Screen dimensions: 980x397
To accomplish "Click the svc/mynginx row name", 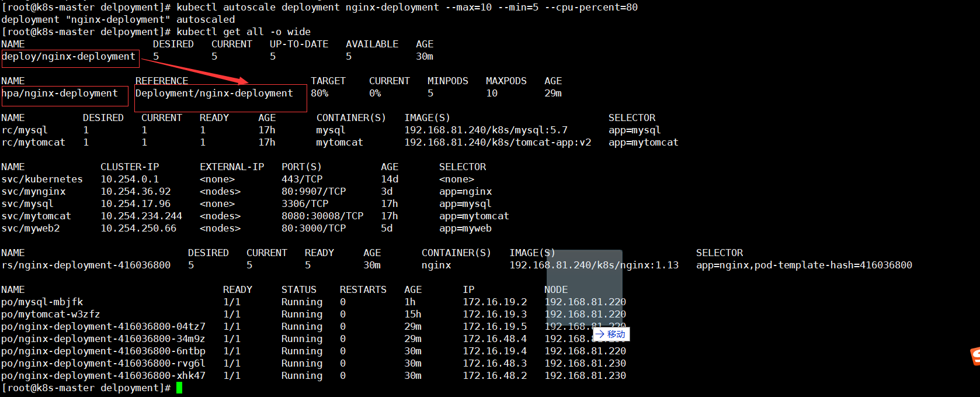I will (33, 191).
